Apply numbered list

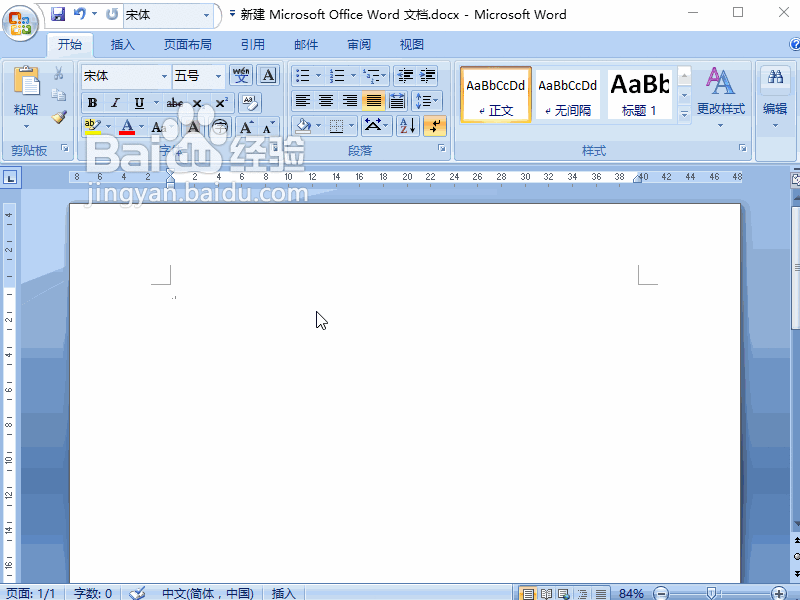337,76
